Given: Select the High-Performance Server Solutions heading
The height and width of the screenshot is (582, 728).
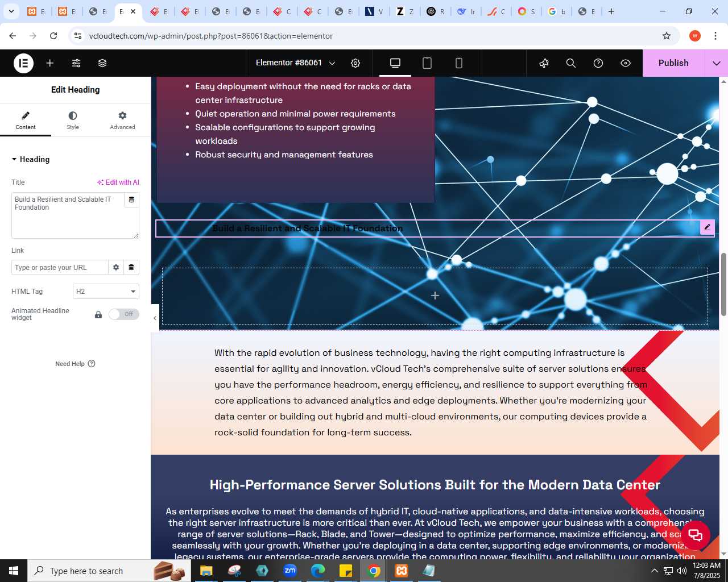Looking at the screenshot, I should (435, 485).
